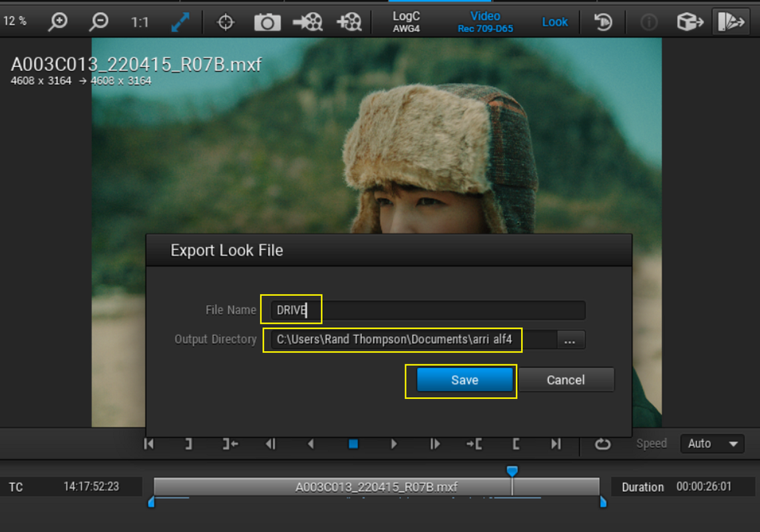Click the look export panel icon
Viewport: 760px width, 532px height.
coord(731,22)
